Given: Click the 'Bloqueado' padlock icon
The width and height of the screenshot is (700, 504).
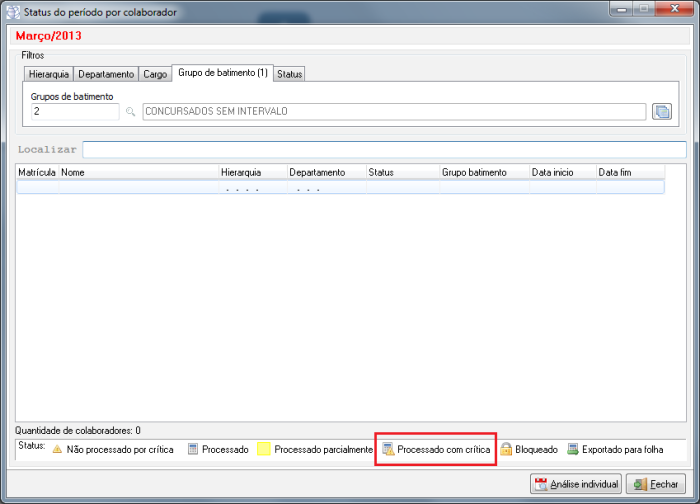Looking at the screenshot, I should [506, 450].
